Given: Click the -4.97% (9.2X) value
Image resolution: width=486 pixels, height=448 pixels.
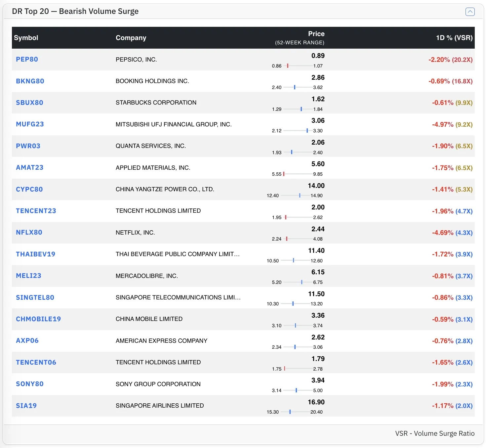Looking at the screenshot, I should pos(452,124).
